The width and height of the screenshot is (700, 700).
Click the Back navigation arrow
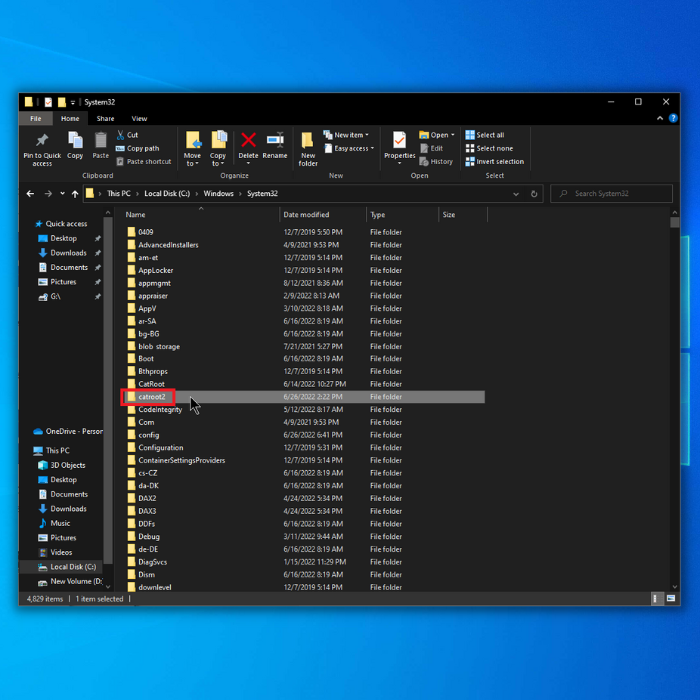point(30,194)
